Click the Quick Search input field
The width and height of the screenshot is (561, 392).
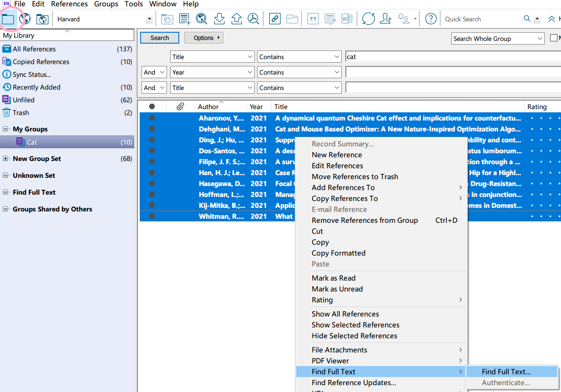[x=481, y=19]
